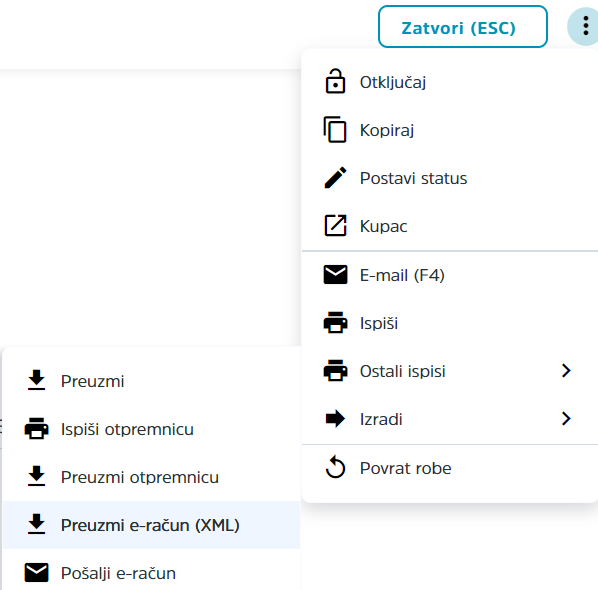Click the printer icon next to Ostali ispisi

335,371
